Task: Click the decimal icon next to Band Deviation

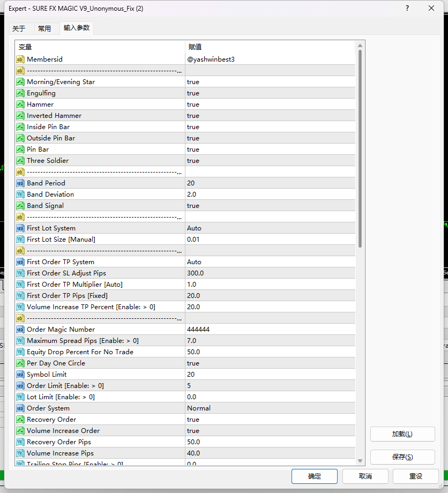Action: (20, 194)
